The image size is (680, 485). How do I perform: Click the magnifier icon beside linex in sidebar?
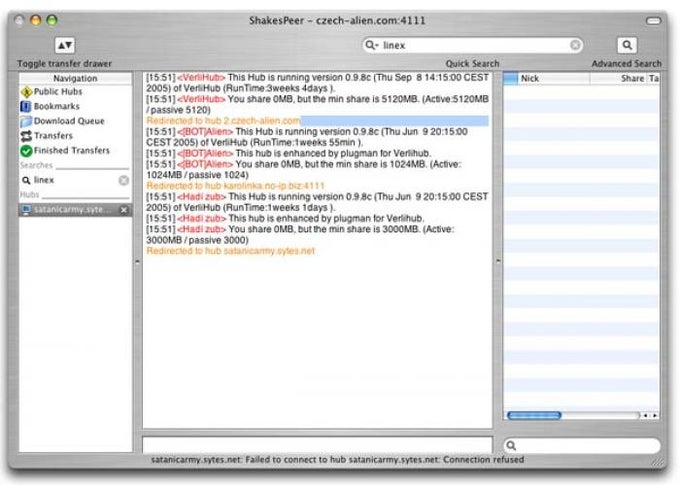tap(26, 180)
